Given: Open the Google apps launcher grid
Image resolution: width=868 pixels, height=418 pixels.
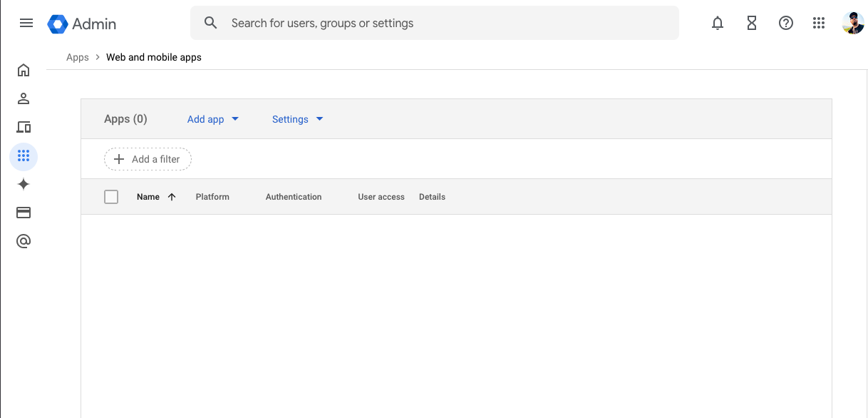Looking at the screenshot, I should click(x=819, y=23).
